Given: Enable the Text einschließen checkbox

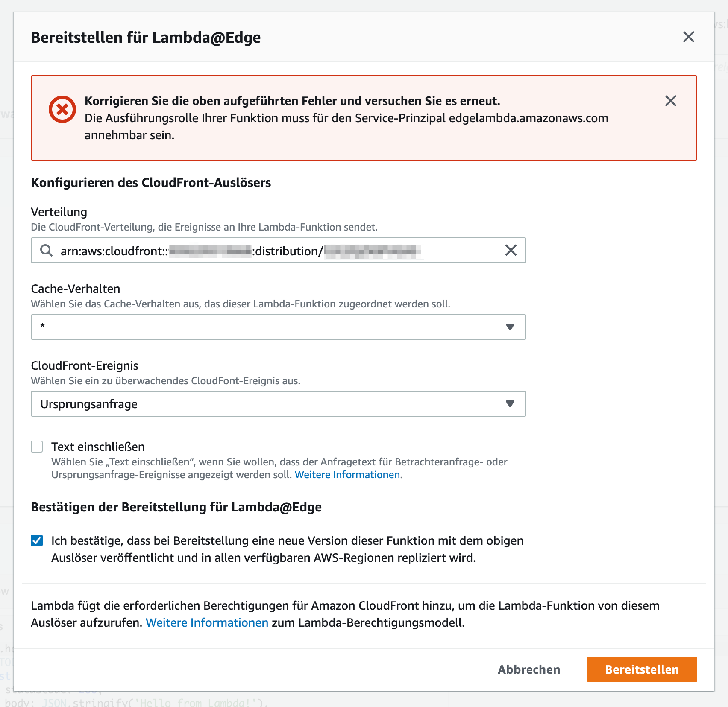Looking at the screenshot, I should coord(37,447).
